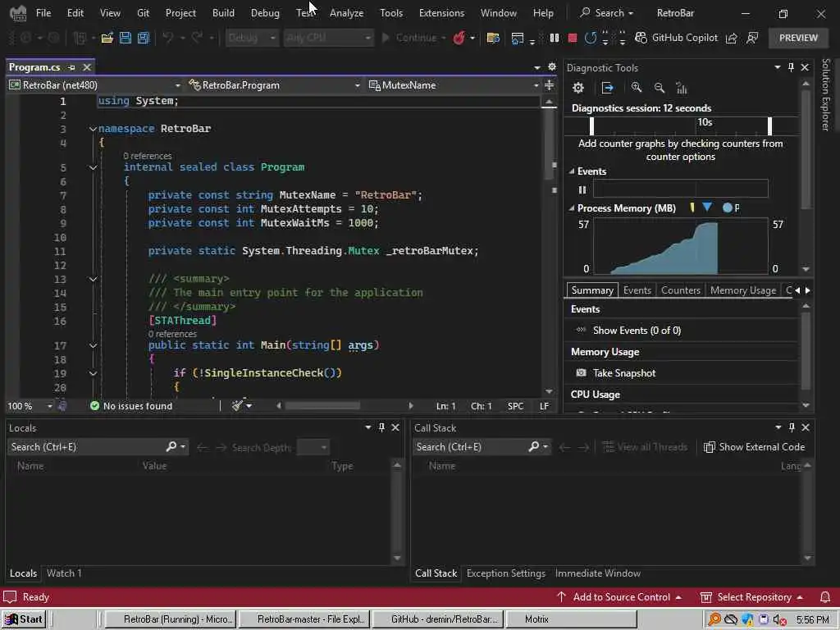The width and height of the screenshot is (840, 630).
Task: Open the Analyze menu
Action: coord(347,13)
